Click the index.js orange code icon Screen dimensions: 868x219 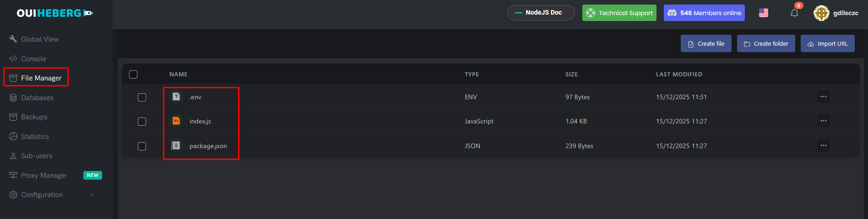click(176, 121)
